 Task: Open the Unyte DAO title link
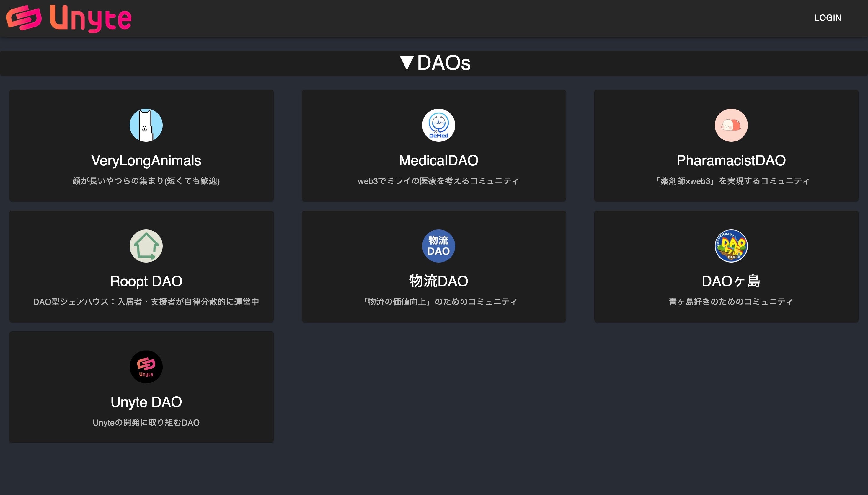coord(146,402)
